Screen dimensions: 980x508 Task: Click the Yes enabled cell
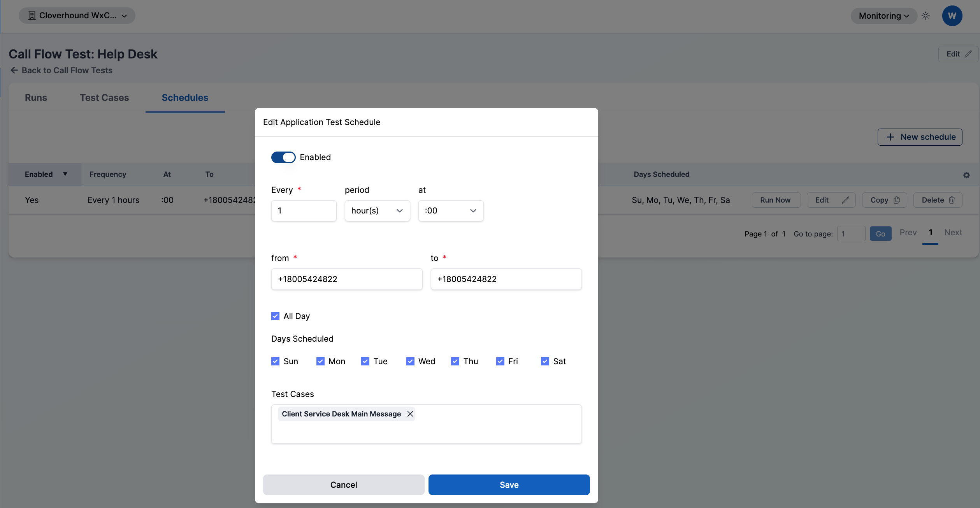(x=32, y=200)
